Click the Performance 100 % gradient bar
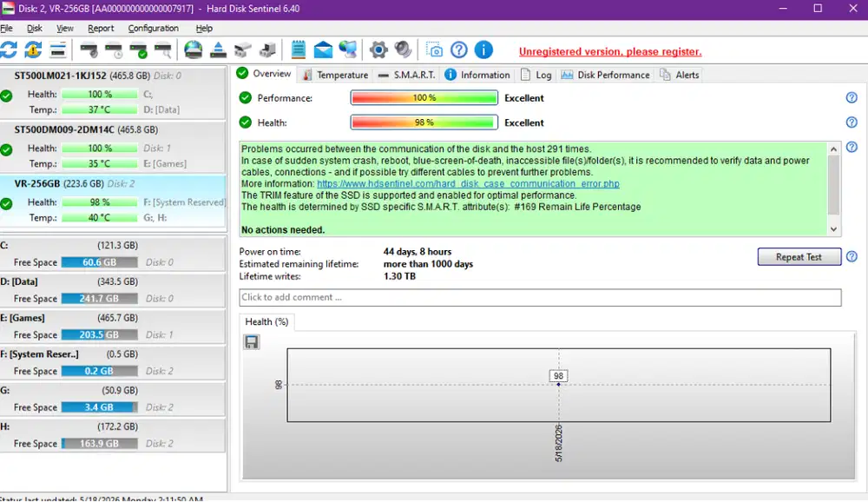This screenshot has width=868, height=502. 424,98
